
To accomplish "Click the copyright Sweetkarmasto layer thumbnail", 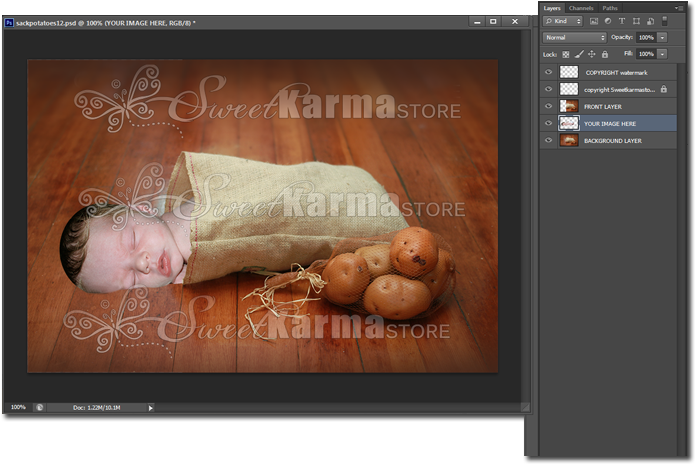I will pos(569,89).
